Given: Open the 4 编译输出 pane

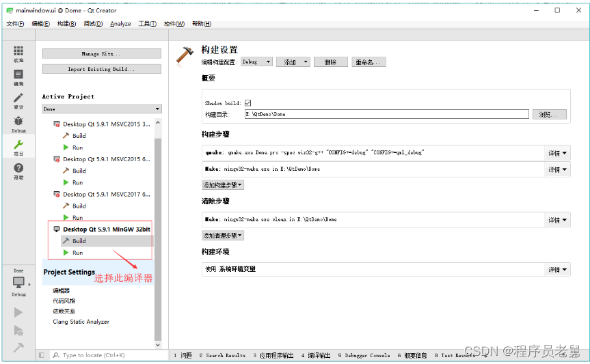Looking at the screenshot, I should [x=316, y=355].
